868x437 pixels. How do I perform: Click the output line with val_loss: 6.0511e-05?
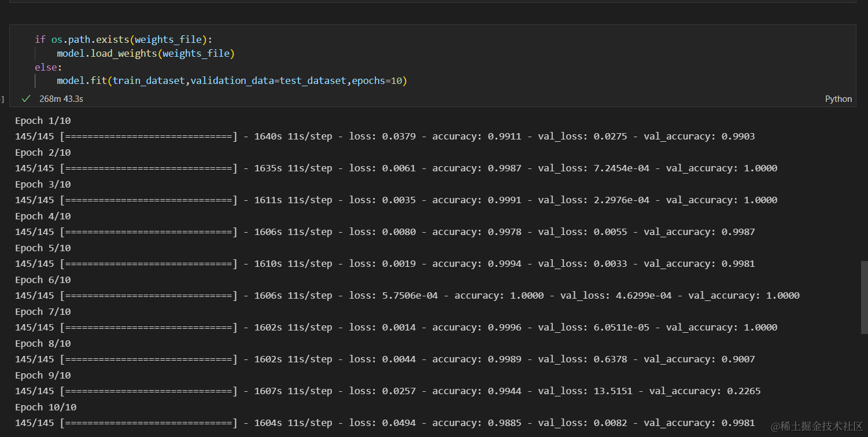[396, 328]
